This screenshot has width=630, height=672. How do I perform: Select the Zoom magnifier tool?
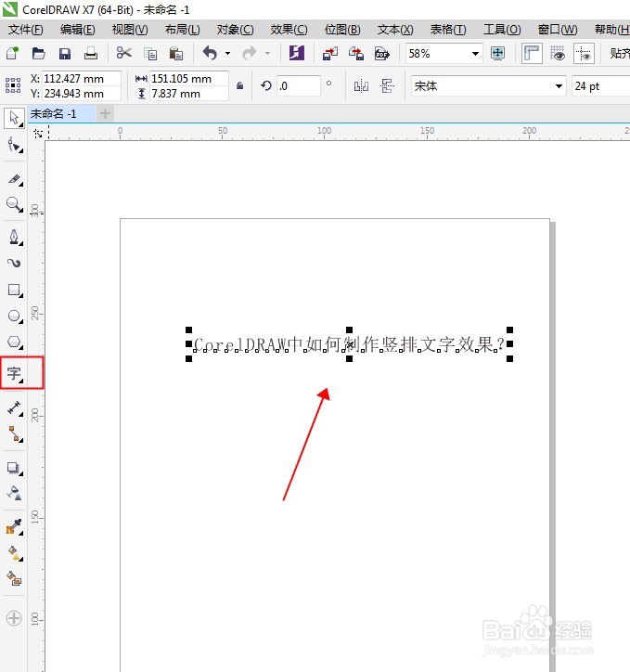click(15, 204)
